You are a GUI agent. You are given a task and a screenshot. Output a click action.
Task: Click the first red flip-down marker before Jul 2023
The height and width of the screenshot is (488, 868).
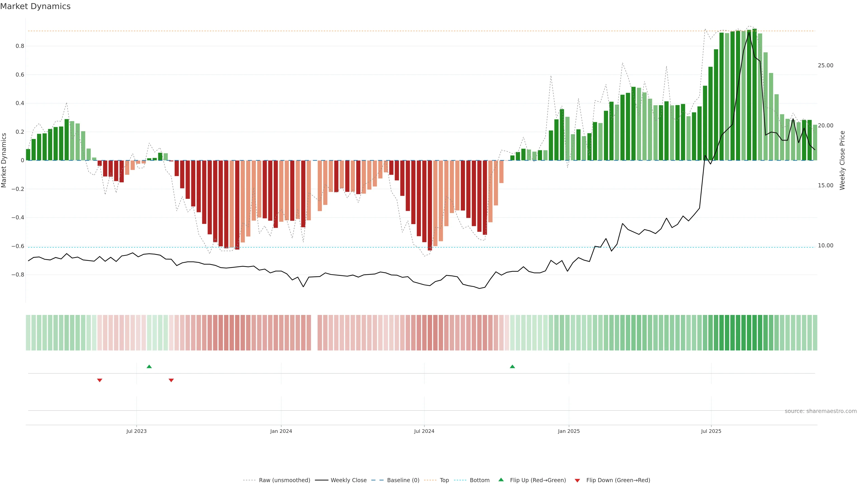pos(100,380)
